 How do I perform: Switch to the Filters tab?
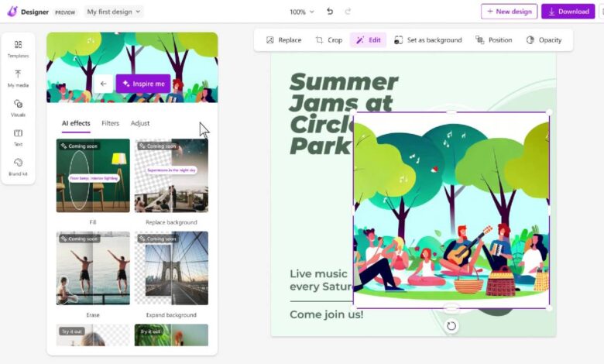(110, 123)
